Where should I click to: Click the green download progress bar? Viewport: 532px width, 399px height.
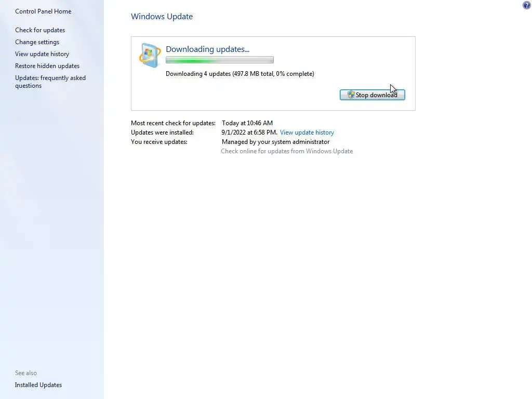coord(220,60)
